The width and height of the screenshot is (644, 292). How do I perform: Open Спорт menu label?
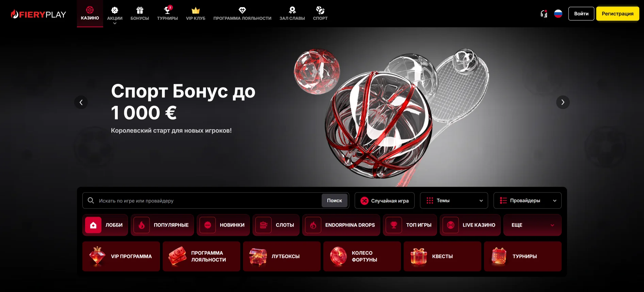point(320,18)
